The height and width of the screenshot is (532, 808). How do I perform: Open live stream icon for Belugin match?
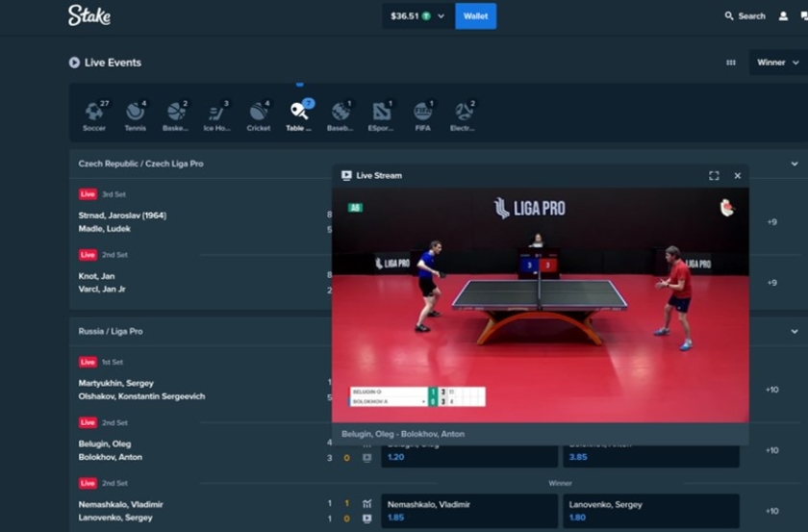point(366,457)
